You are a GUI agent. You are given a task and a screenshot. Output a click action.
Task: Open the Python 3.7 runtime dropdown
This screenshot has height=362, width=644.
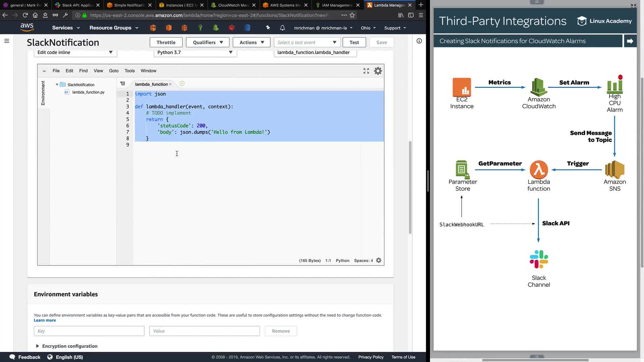tap(195, 52)
